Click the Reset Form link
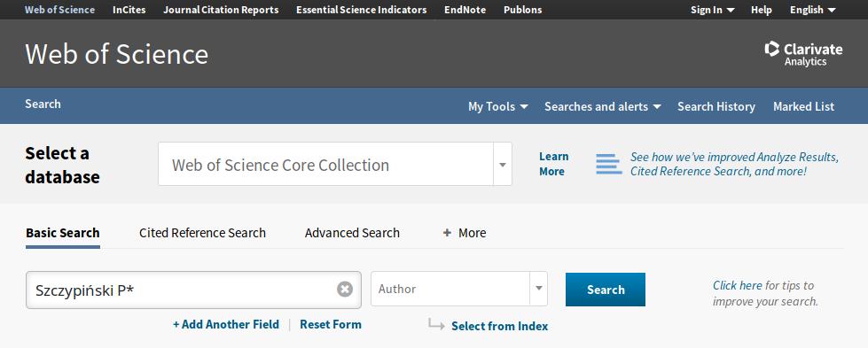Image resolution: width=868 pixels, height=348 pixels. point(331,325)
